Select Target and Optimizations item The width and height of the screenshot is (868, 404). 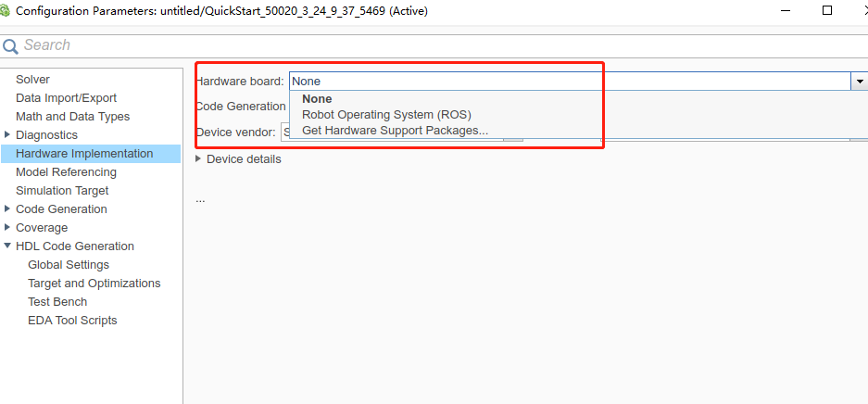[x=94, y=284]
